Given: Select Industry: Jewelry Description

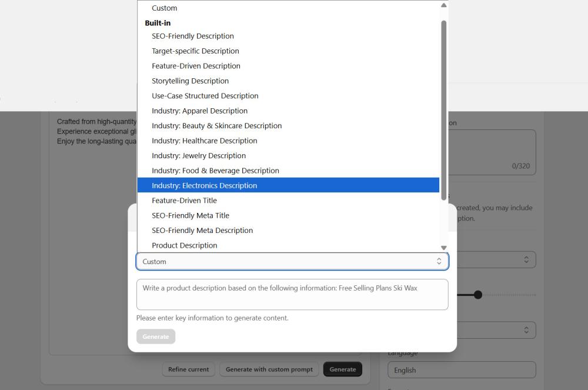Looking at the screenshot, I should point(199,156).
